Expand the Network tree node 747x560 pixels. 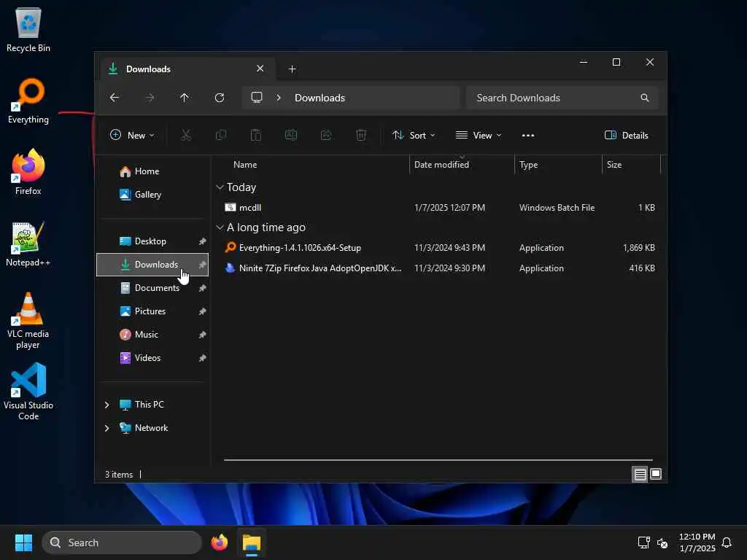pos(107,428)
